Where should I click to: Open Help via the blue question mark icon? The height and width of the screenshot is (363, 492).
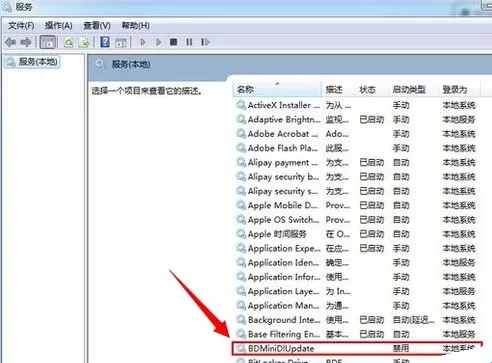pyautogui.click(x=105, y=42)
